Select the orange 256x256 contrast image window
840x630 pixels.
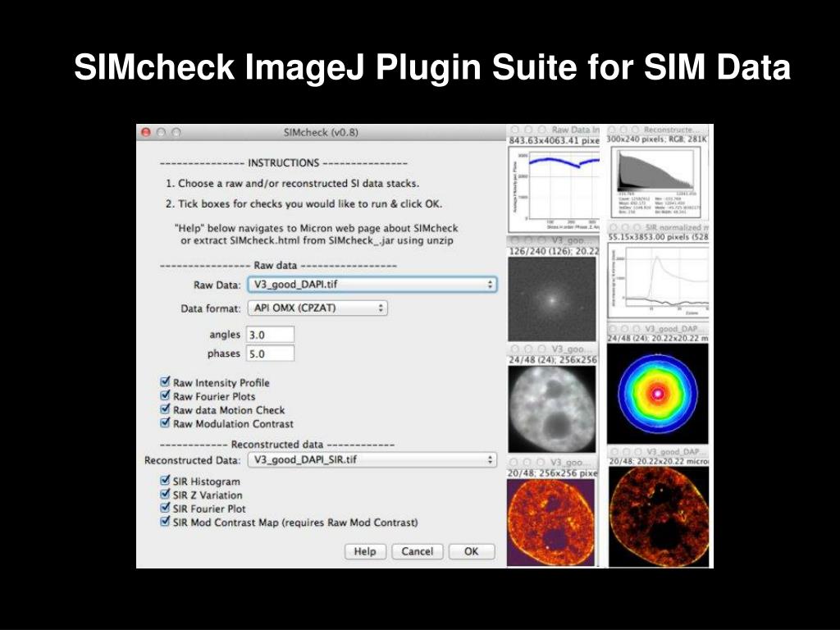[x=550, y=523]
